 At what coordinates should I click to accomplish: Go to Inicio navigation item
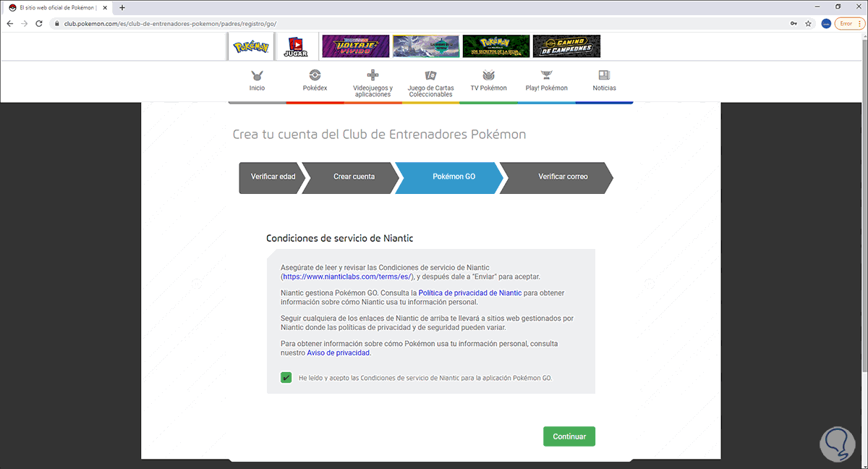[257, 81]
